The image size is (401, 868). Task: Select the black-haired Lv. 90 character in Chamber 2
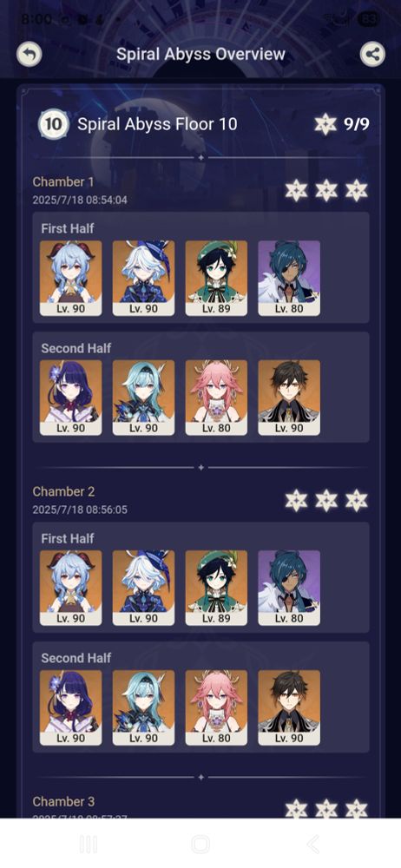pos(289,707)
